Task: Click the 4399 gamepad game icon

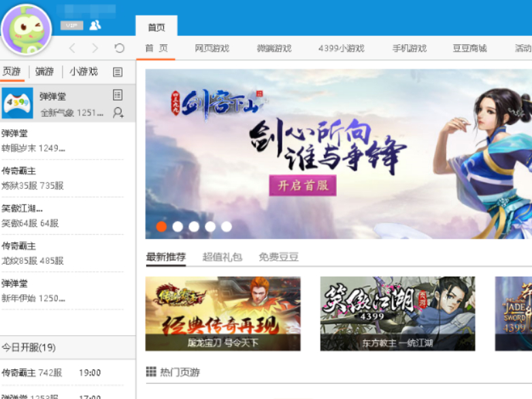Action: [17, 103]
